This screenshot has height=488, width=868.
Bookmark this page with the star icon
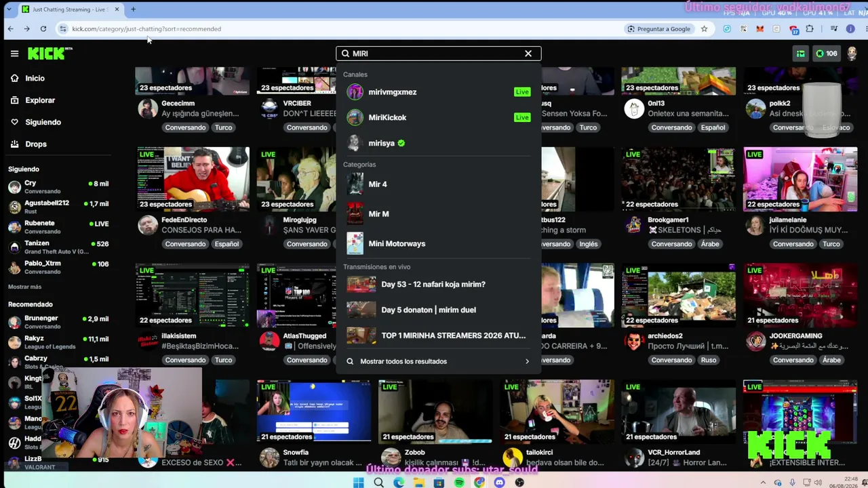(x=705, y=29)
